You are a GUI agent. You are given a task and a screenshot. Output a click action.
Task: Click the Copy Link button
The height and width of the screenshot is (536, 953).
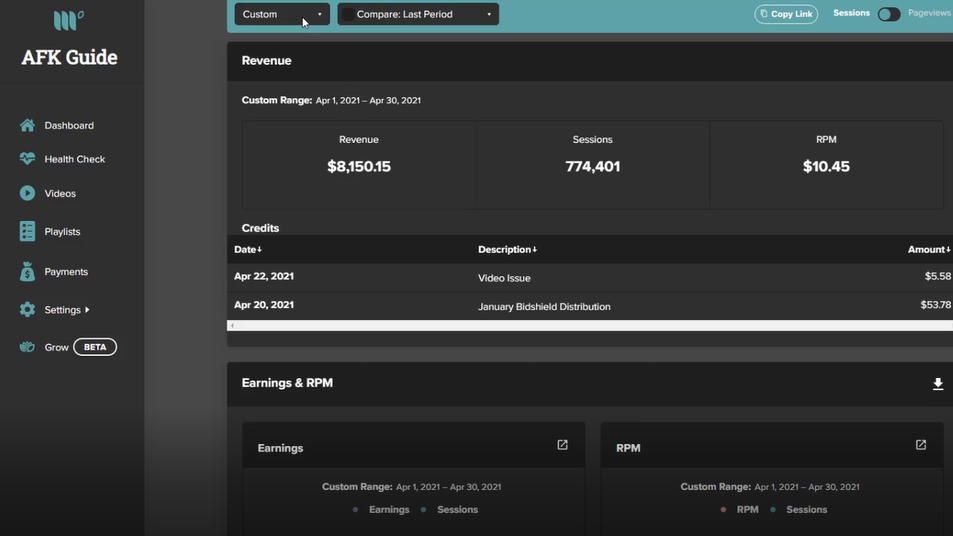[786, 14]
